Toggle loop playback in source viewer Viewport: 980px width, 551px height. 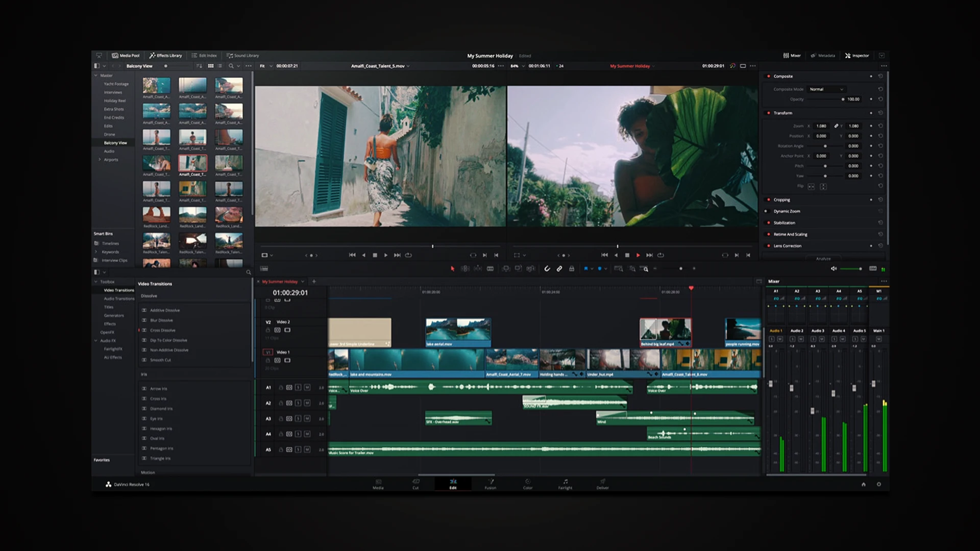[x=408, y=255]
